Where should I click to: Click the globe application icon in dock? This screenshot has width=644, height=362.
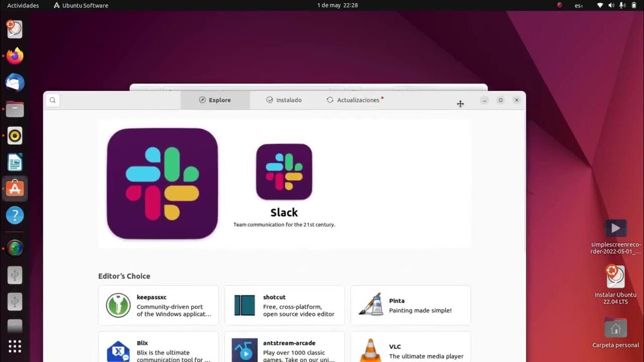tap(15, 248)
